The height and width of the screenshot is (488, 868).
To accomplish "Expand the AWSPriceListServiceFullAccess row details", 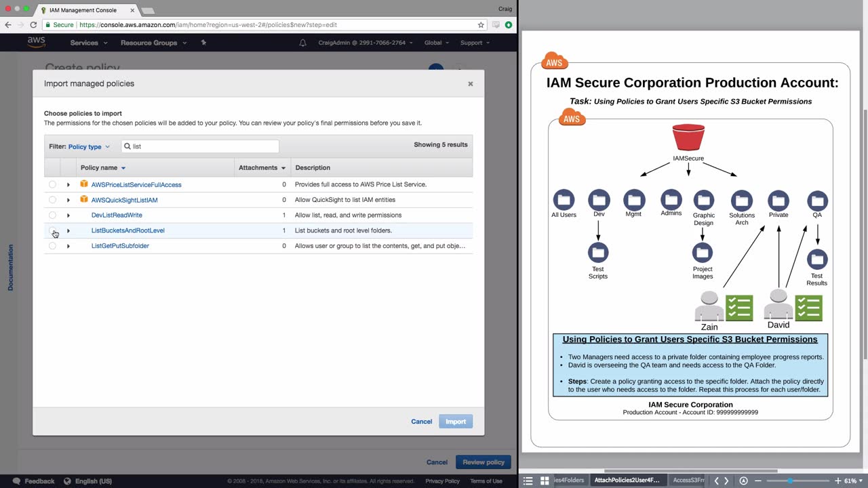I will click(68, 184).
